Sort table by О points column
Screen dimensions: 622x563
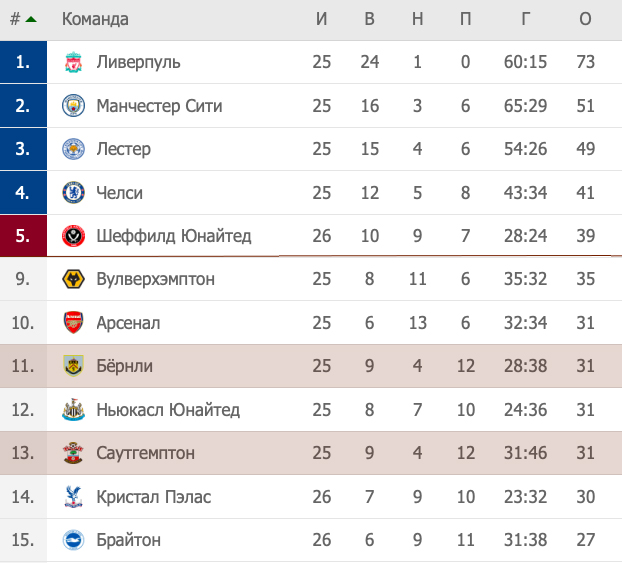[585, 19]
